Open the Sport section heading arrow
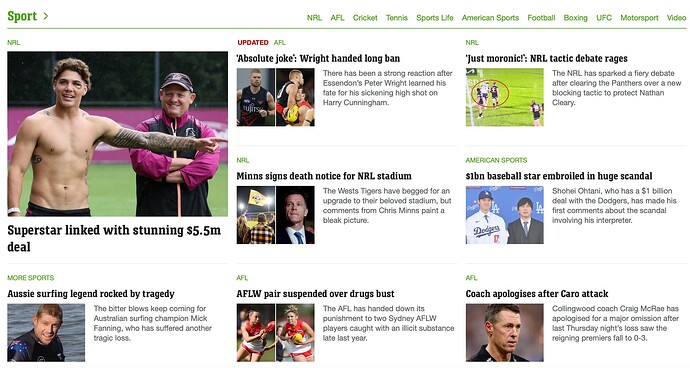Image resolution: width=690 pixels, height=368 pixels. pyautogui.click(x=46, y=16)
